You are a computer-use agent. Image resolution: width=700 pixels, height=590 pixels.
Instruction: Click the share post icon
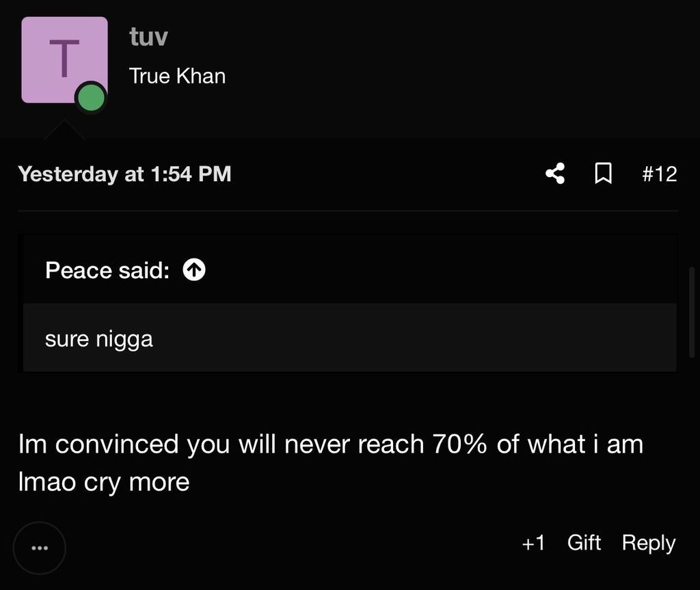[555, 174]
